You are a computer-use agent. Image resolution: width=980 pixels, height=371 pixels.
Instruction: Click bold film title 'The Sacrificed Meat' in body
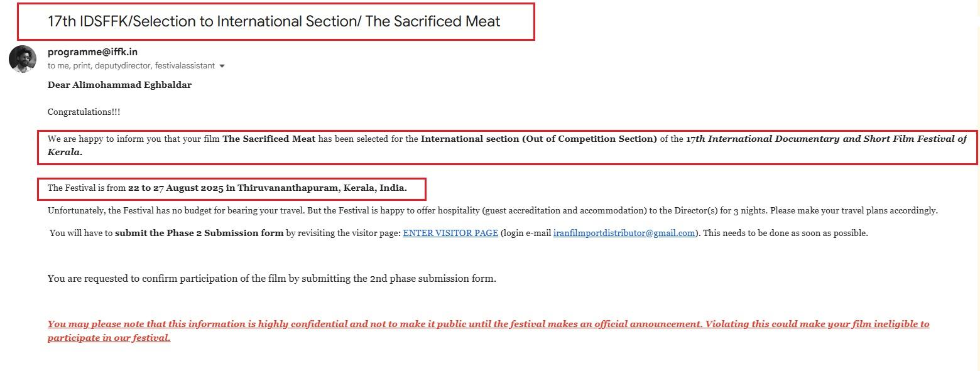(269, 139)
